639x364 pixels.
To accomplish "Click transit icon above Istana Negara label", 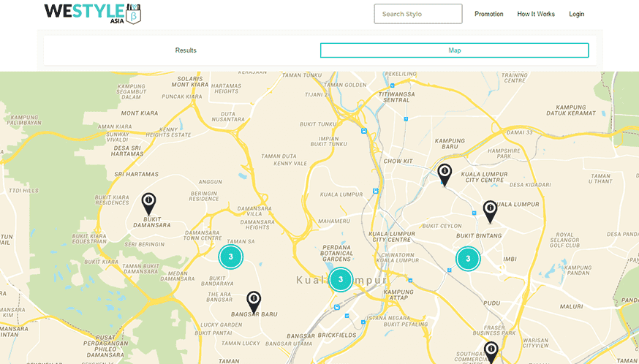I will click(348, 316).
